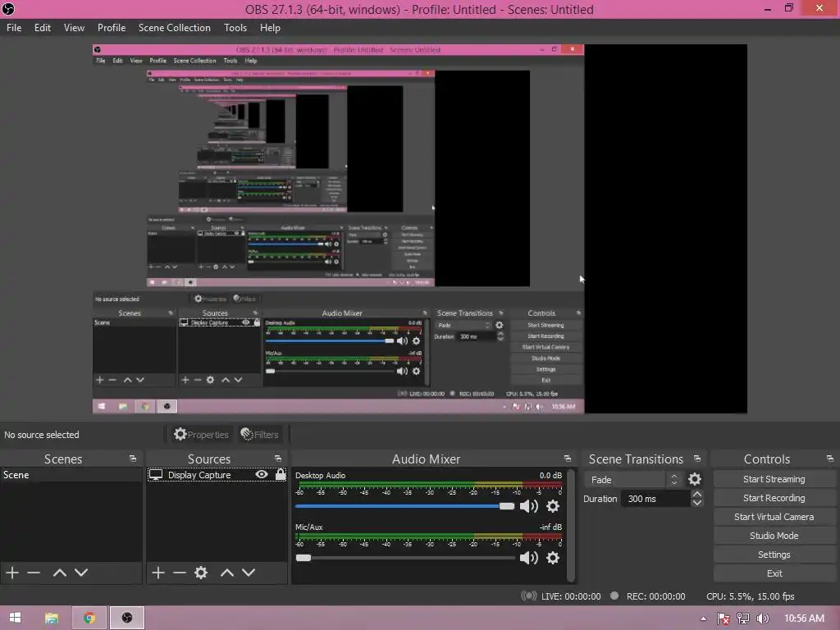840x630 pixels.
Task: Click LIVE: 00:00:00 status text
Action: click(571, 596)
